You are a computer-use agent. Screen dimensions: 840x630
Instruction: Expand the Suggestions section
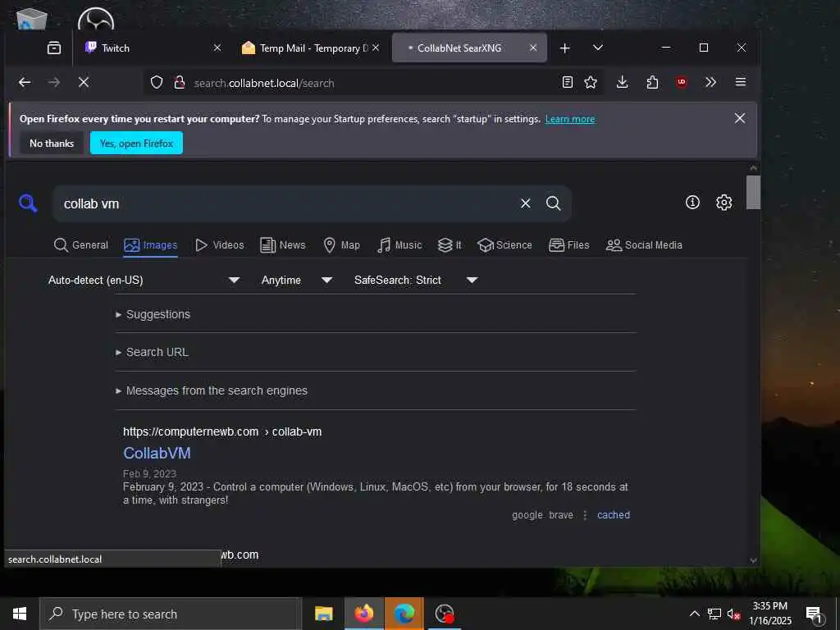(x=153, y=314)
